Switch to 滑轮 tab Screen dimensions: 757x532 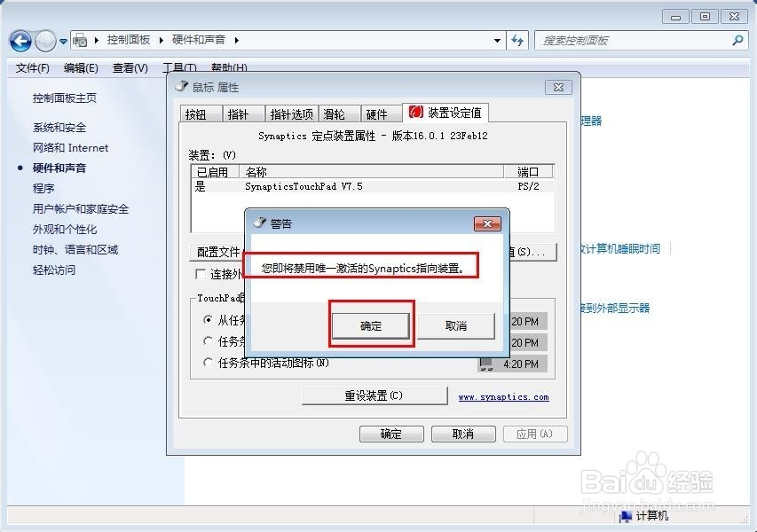tap(339, 114)
